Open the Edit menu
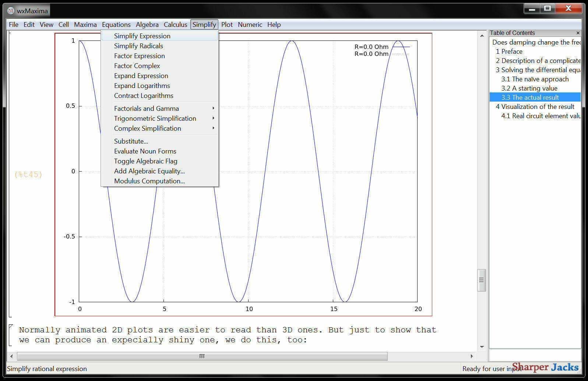The image size is (588, 381). [29, 25]
